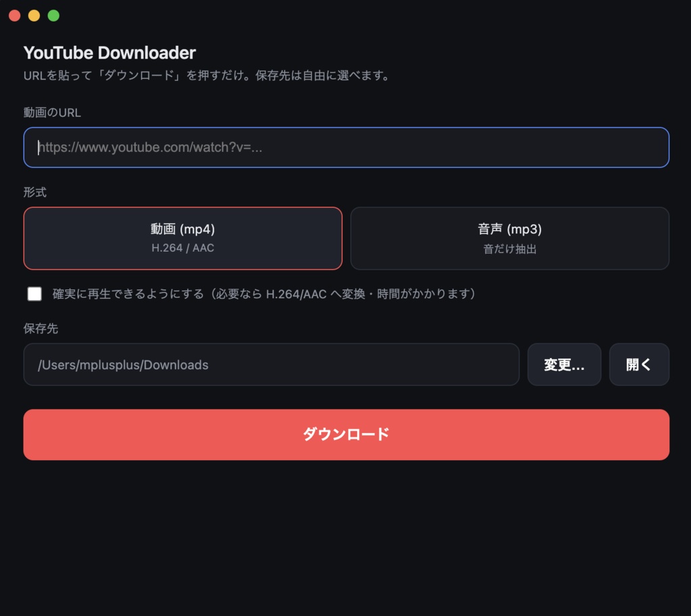Enable the 確実に再生できるようにする checkbox

pos(34,293)
